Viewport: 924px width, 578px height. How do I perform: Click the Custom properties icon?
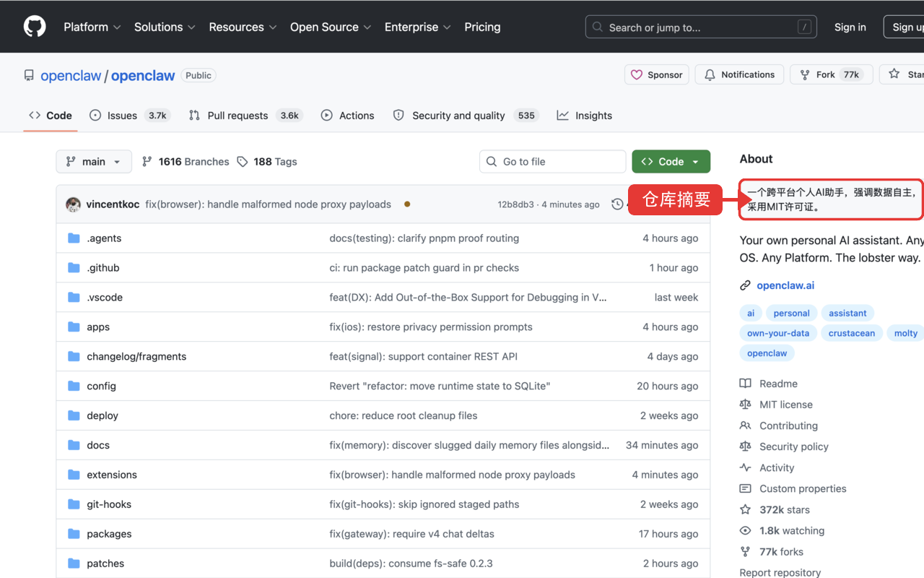click(746, 488)
